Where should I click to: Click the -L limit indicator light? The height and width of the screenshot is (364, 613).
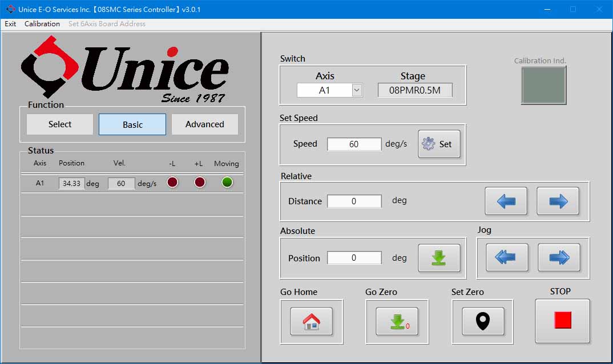(172, 182)
